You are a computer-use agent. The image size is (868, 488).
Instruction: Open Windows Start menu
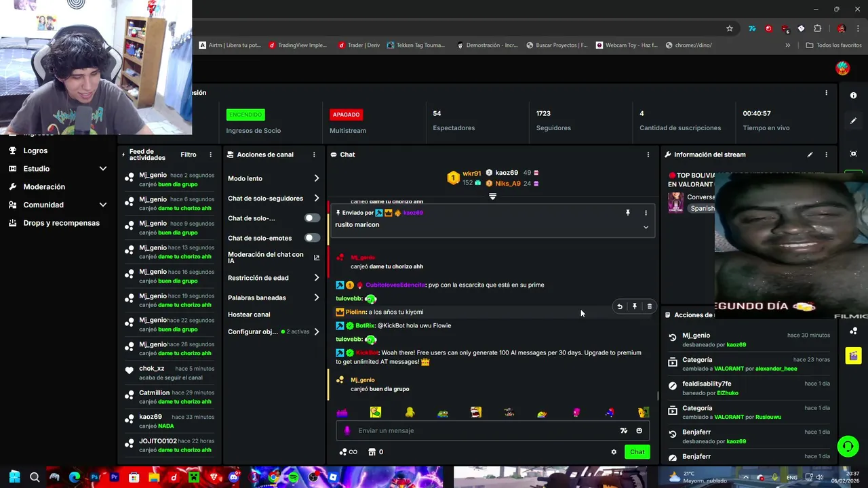click(x=15, y=477)
